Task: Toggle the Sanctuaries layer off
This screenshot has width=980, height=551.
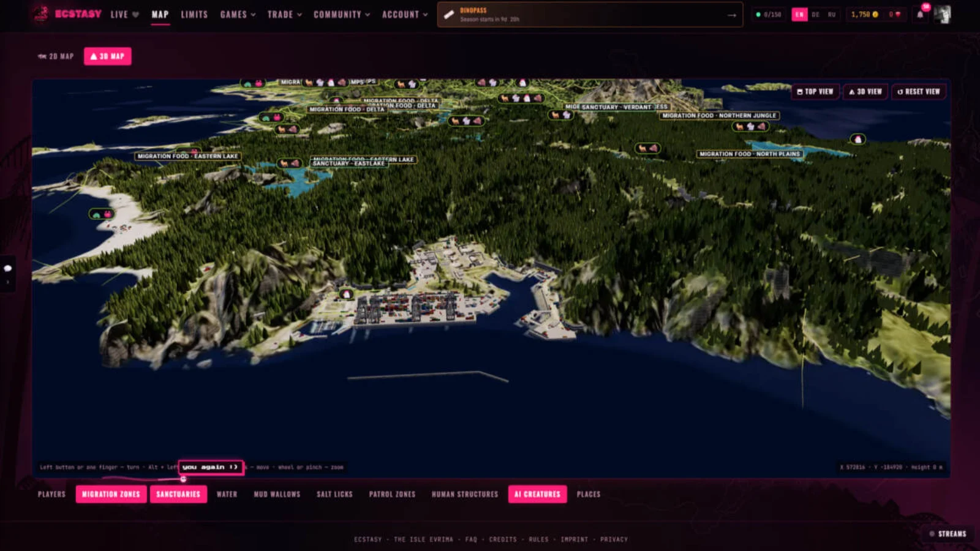Action: coord(178,494)
